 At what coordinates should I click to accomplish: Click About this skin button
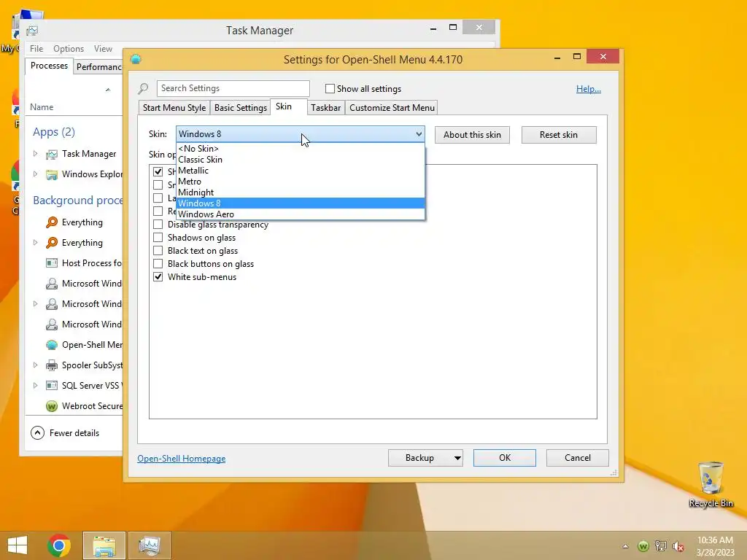(x=472, y=135)
